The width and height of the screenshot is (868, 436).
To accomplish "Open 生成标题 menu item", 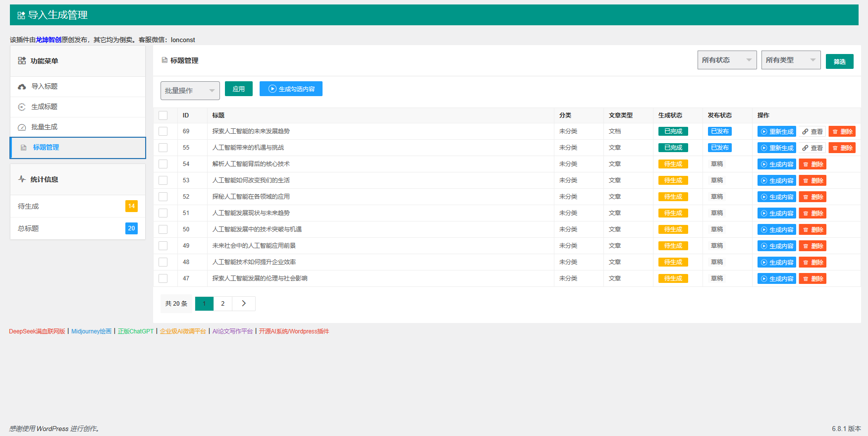I will 78,107.
